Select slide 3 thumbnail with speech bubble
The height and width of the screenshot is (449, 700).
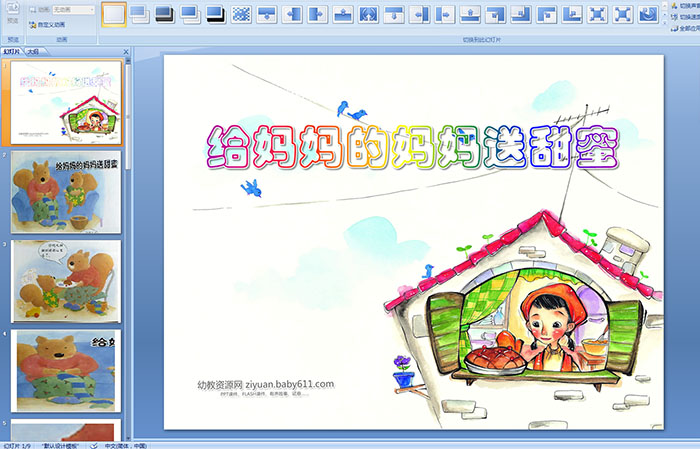[66, 281]
